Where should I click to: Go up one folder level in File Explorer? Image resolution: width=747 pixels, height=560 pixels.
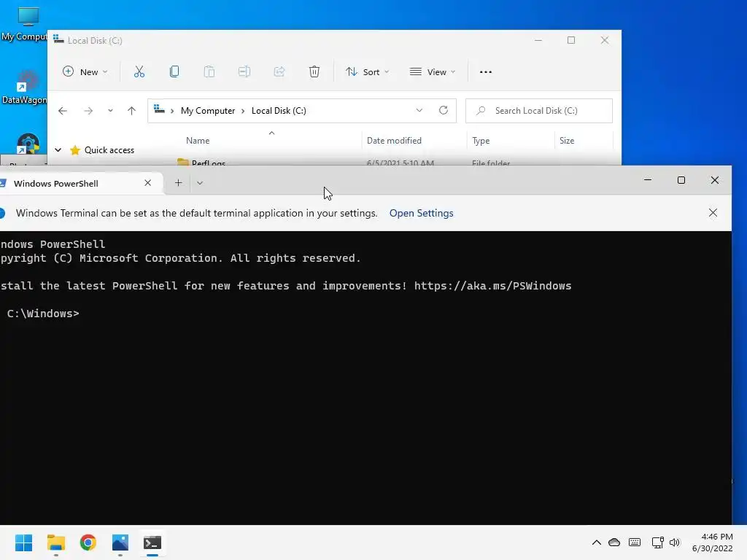click(131, 111)
